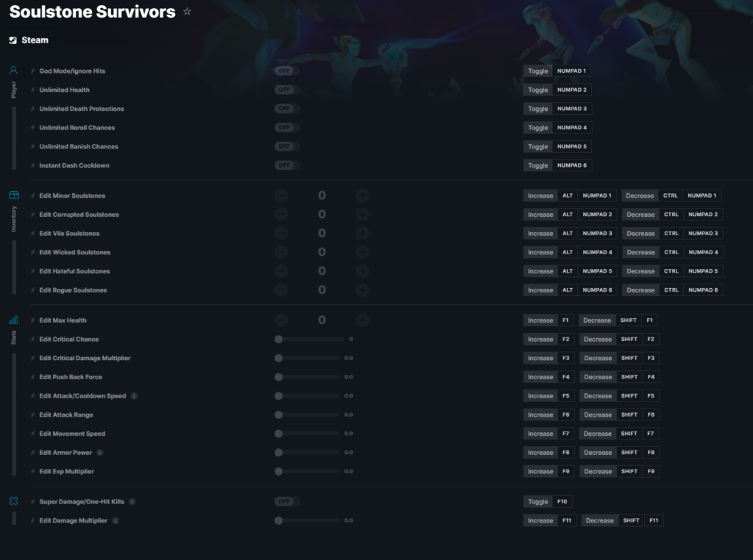Toggle Unlimited Reroll Chances switch
The width and height of the screenshot is (753, 560).
[x=288, y=127]
